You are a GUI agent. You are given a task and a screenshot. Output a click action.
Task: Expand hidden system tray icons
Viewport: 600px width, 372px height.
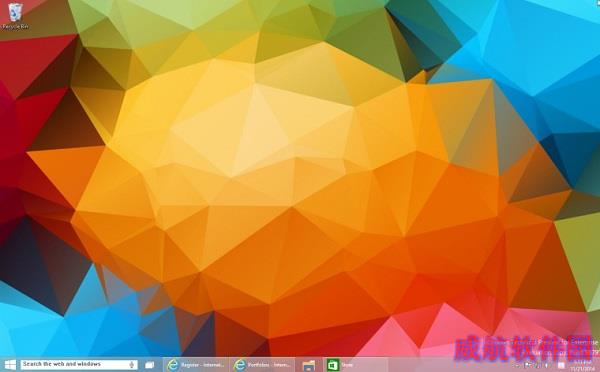click(x=517, y=365)
